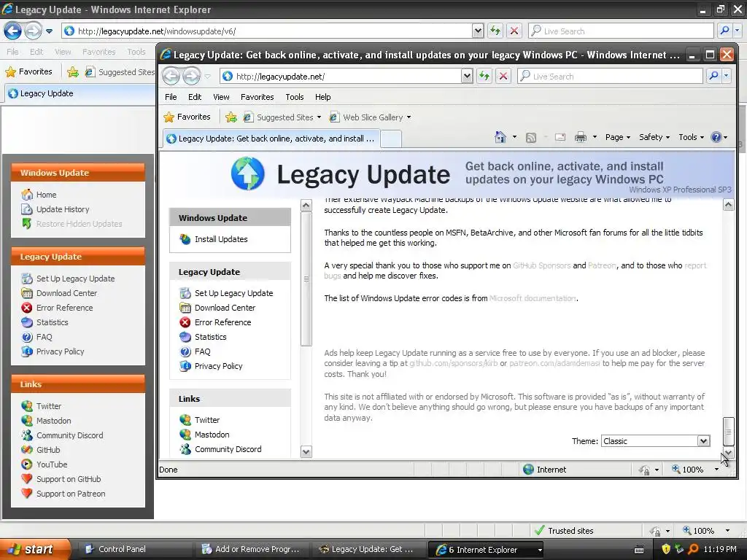Open the Statistics link in the front page sidebar
This screenshot has width=747, height=560.
pyautogui.click(x=211, y=337)
